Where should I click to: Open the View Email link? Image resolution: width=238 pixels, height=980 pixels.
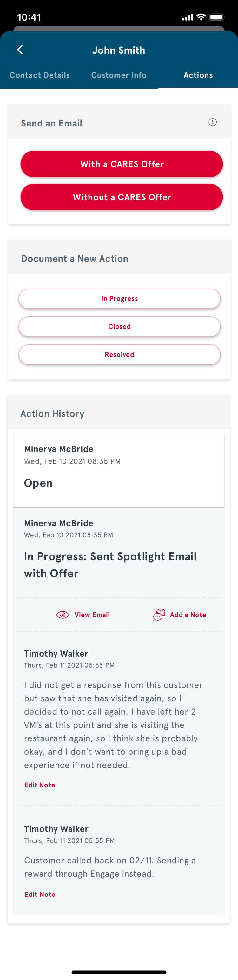[x=92, y=615]
